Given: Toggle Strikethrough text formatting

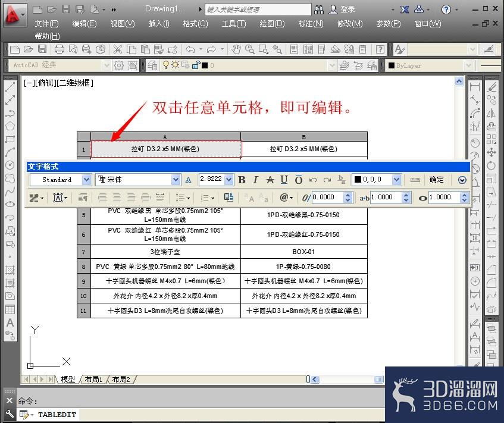Looking at the screenshot, I should point(270,180).
